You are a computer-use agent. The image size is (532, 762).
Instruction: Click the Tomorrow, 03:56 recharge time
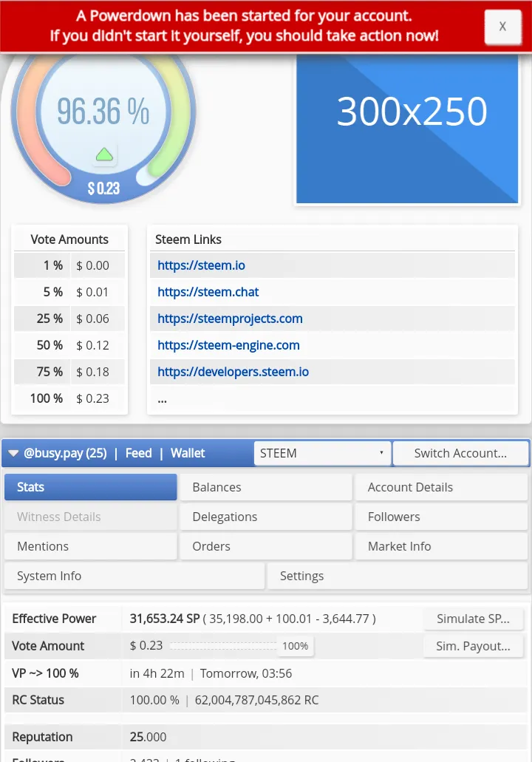click(246, 673)
